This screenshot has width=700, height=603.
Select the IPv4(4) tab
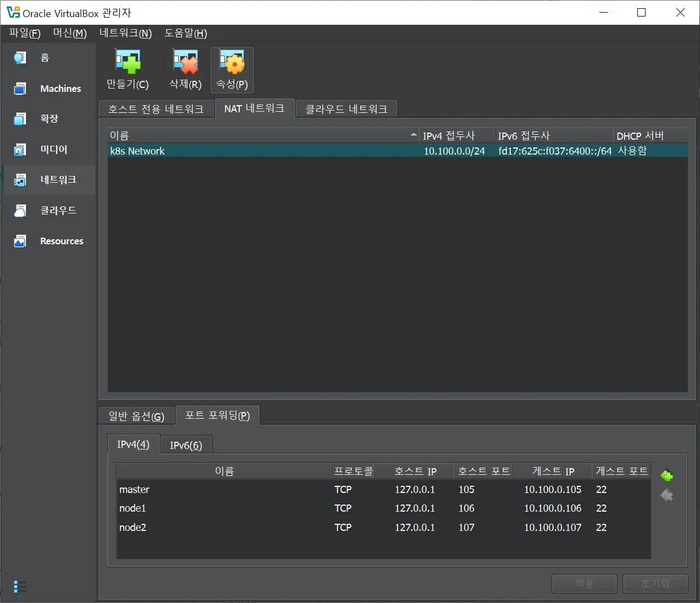tap(134, 444)
